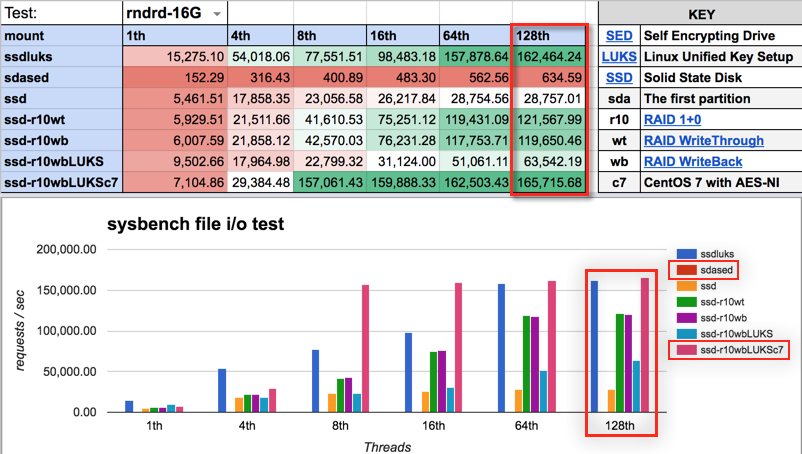Click the mount header cell
This screenshot has width=802, height=454.
[60, 36]
